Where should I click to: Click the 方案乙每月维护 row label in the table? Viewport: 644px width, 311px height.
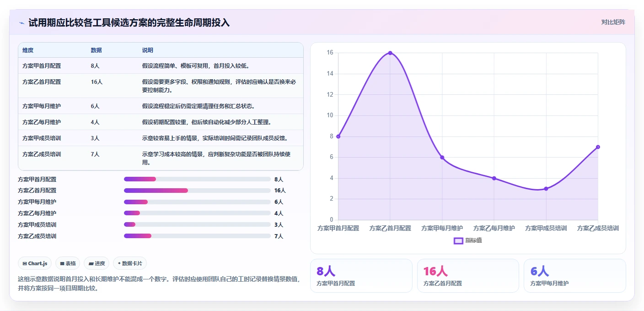tap(42, 122)
